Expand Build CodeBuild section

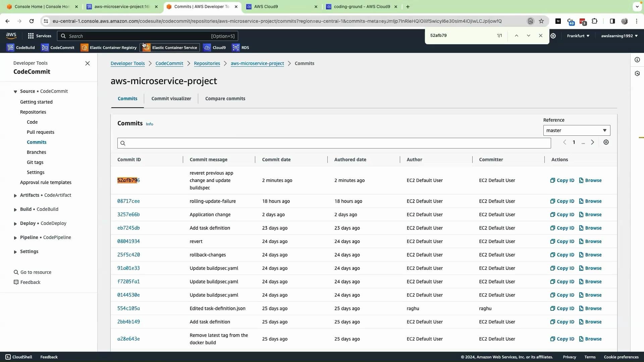(x=15, y=209)
